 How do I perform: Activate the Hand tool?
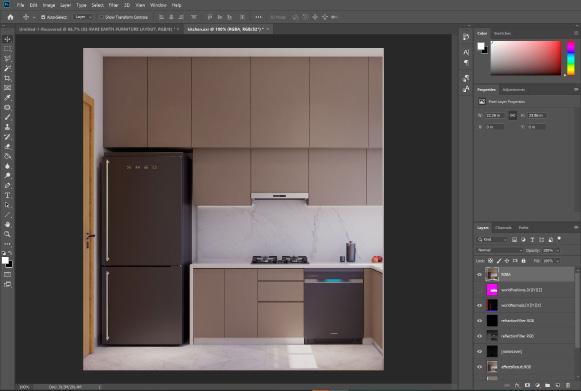tap(7, 224)
